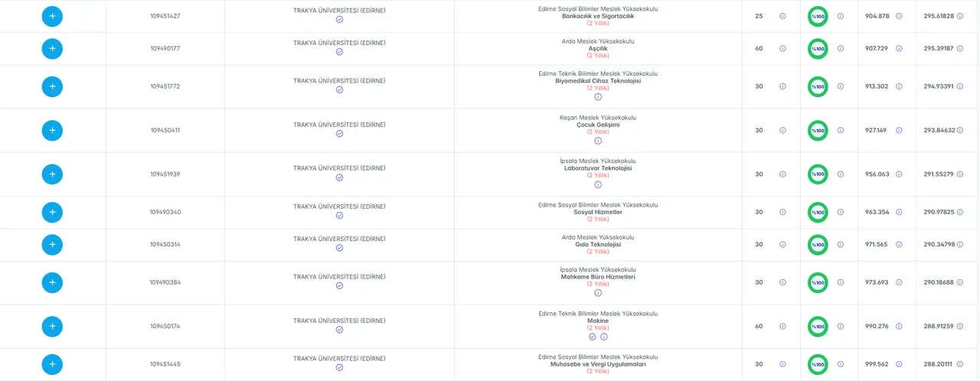This screenshot has width=980, height=381.
Task: Click info icon beside rank 904.878
Action: (899, 16)
